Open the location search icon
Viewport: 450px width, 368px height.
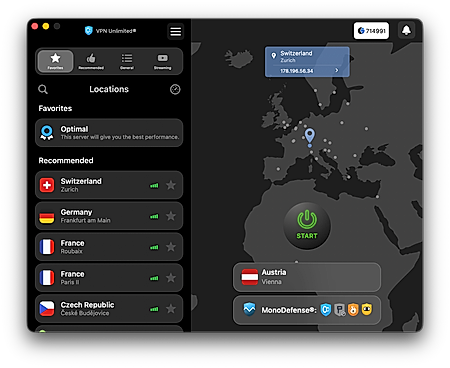point(43,89)
